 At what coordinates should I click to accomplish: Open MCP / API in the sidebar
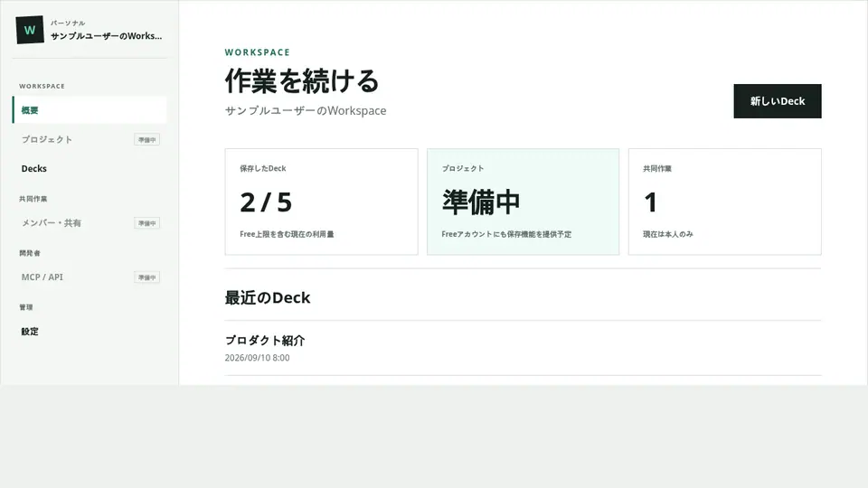click(x=90, y=277)
